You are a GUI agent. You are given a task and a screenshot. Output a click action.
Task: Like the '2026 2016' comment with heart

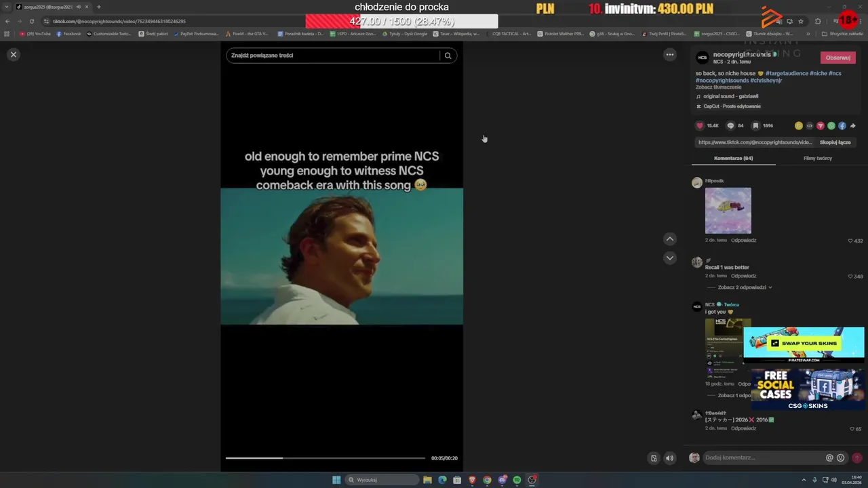(852, 429)
